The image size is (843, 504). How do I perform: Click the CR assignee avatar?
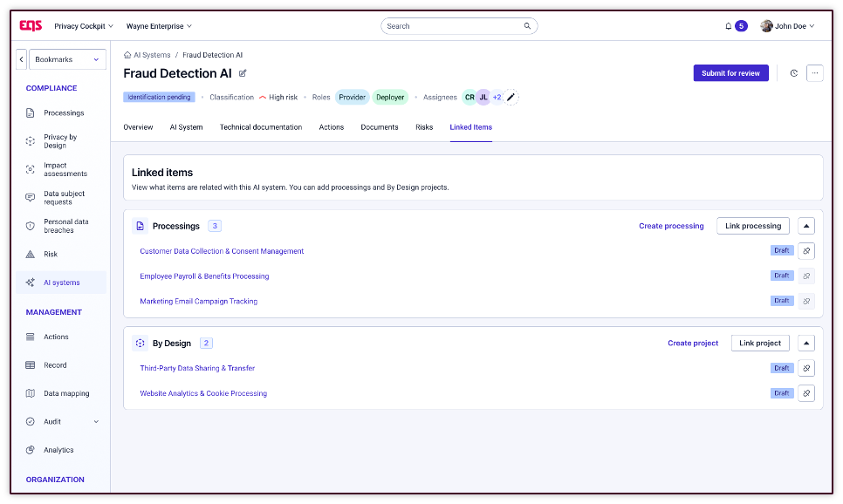469,98
